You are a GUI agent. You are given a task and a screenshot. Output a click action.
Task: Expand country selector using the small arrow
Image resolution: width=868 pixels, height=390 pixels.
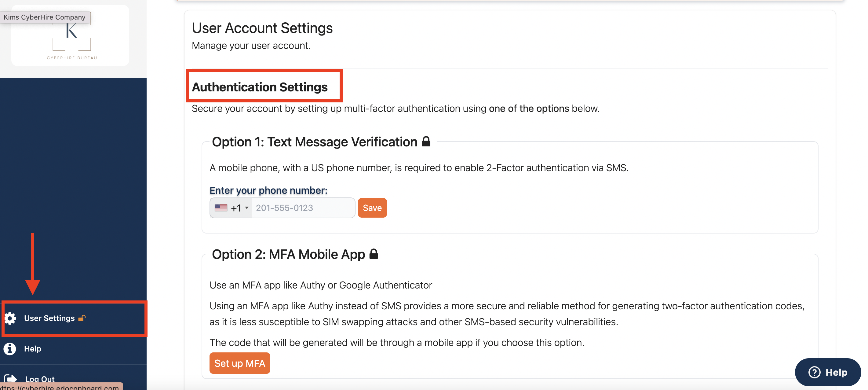coord(247,208)
